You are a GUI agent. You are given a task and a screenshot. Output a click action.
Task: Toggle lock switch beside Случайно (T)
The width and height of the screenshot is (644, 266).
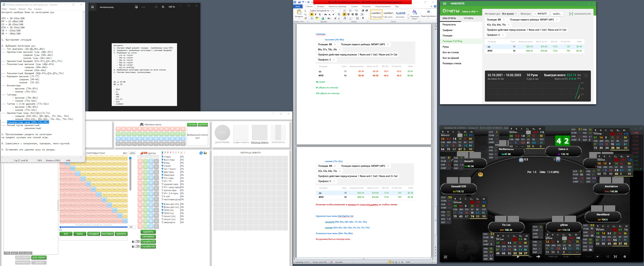(x=137, y=241)
